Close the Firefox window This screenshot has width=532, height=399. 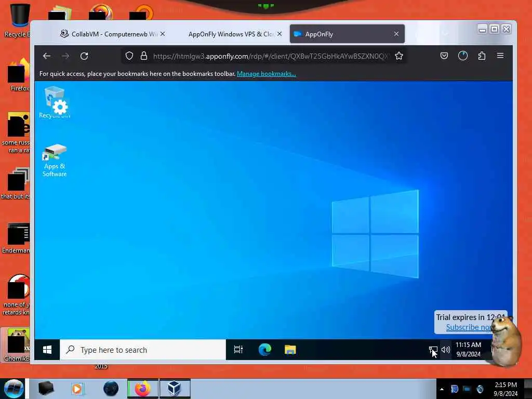pos(506,29)
